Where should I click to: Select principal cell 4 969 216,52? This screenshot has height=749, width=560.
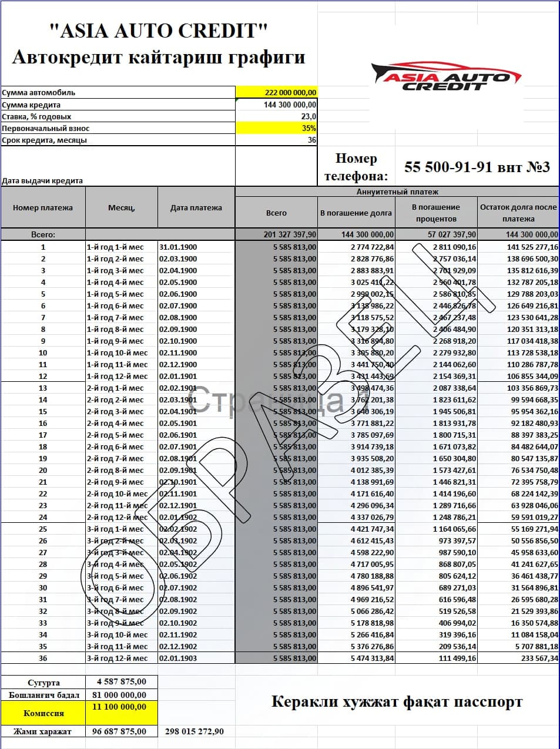[356, 599]
